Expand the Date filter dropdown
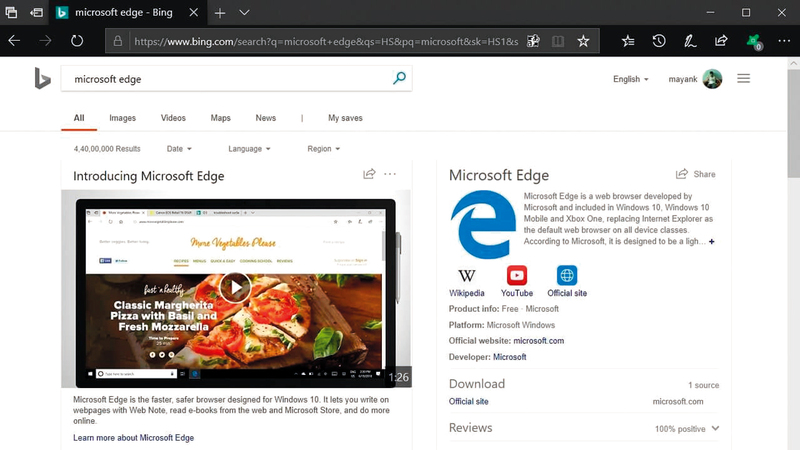 179,149
